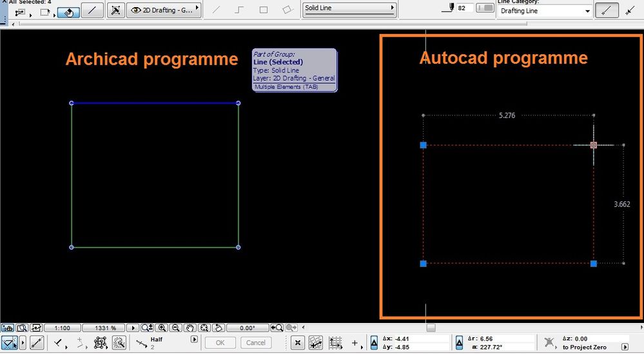Toggle the quick selection arrow tool
The height and width of the screenshot is (354, 644).
coord(10,342)
